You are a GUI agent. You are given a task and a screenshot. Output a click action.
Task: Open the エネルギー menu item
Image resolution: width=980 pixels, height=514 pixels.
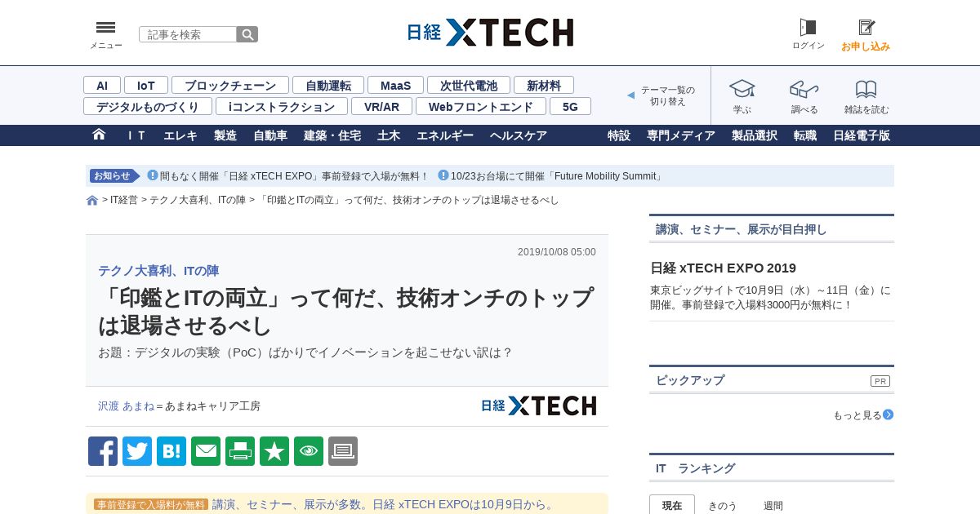pyautogui.click(x=445, y=135)
